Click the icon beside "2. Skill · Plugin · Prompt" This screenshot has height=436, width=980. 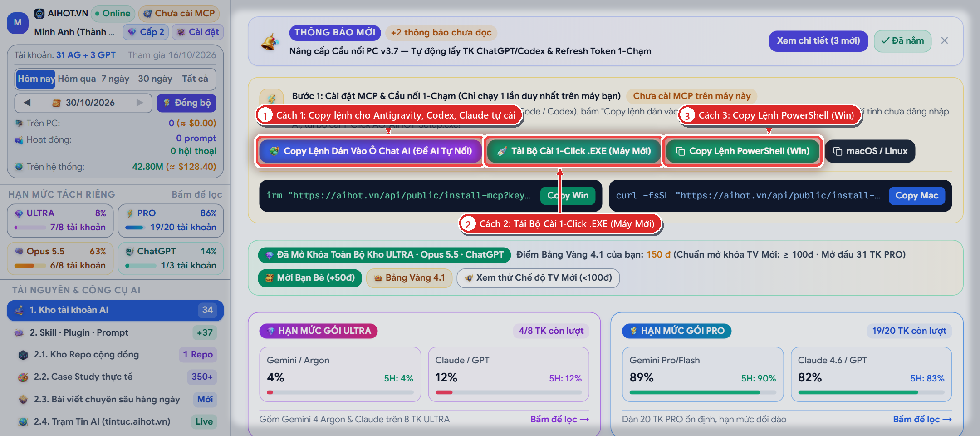click(x=19, y=333)
